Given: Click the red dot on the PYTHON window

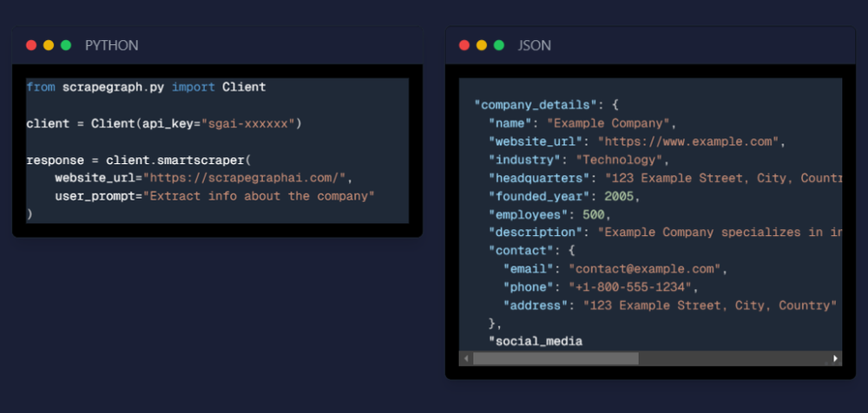Looking at the screenshot, I should pos(31,45).
